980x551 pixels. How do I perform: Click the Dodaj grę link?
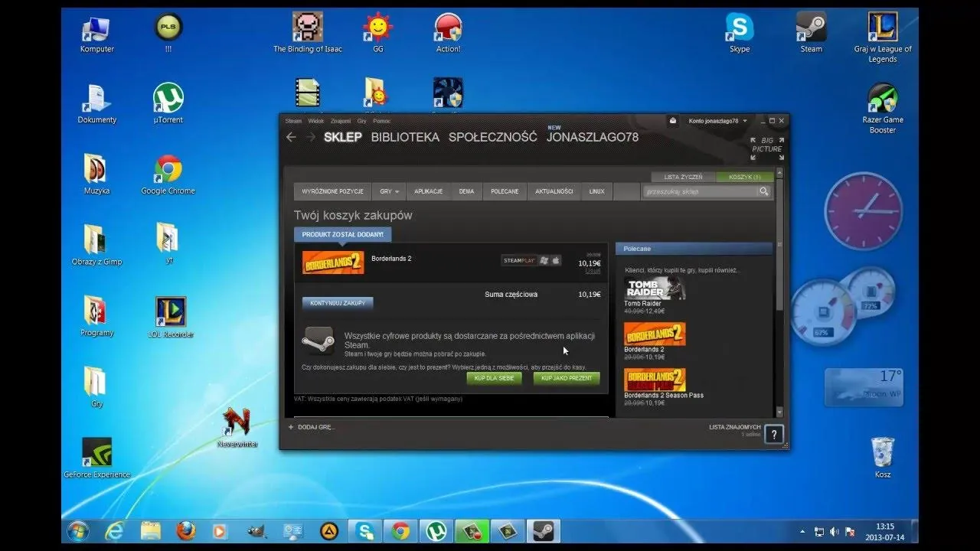coord(316,426)
